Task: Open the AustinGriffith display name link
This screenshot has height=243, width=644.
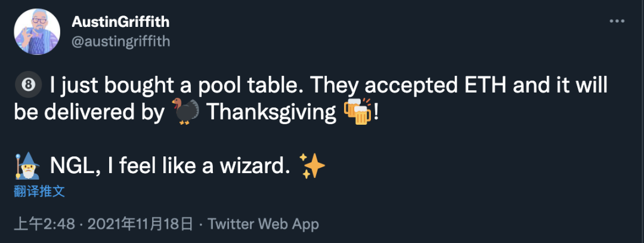Action: click(120, 22)
